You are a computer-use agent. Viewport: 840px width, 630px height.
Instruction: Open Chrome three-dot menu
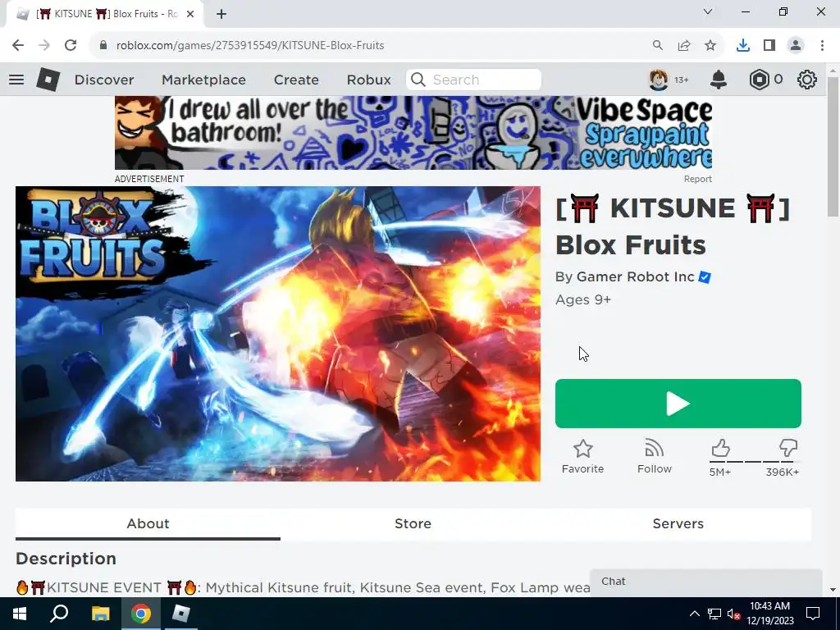pyautogui.click(x=822, y=45)
